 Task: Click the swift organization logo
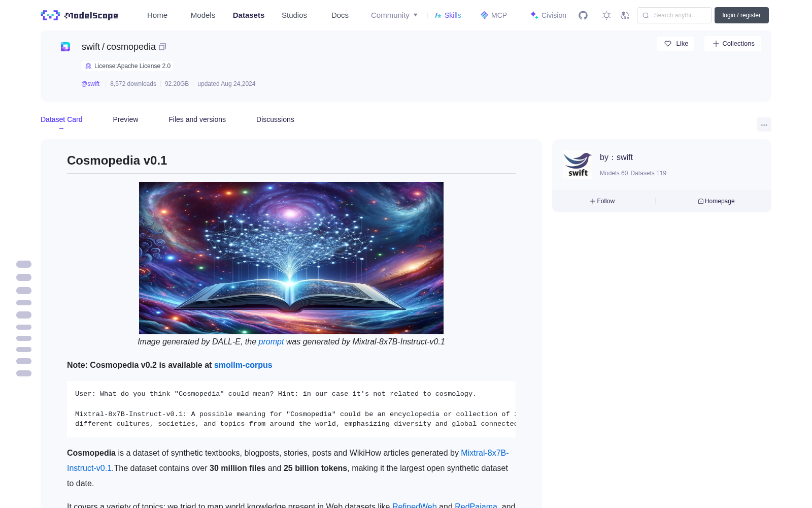pyautogui.click(x=578, y=165)
